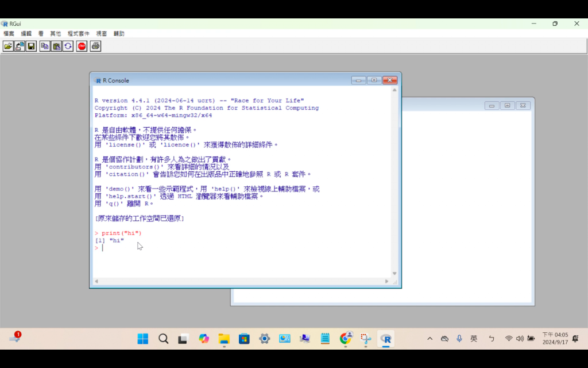
Task: Click the Print toolbar icon
Action: point(96,46)
